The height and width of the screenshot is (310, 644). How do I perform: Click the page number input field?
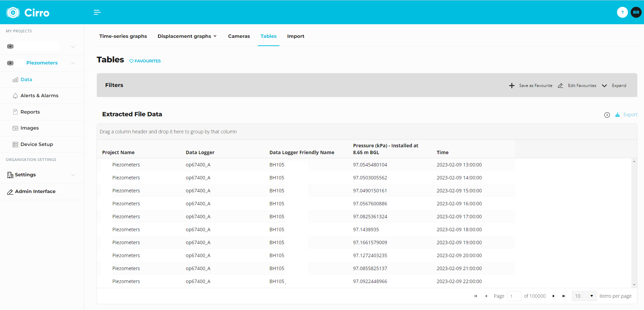[x=514, y=296]
